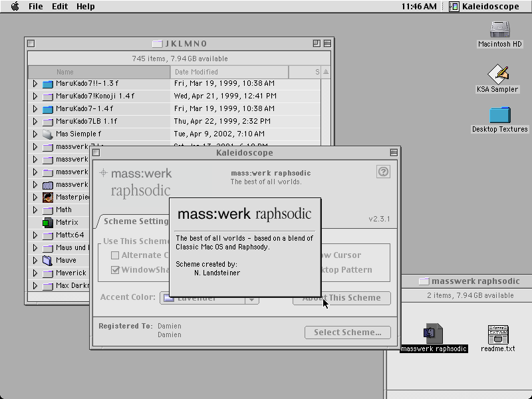The height and width of the screenshot is (399, 532).
Task: Click the folder icon in JKLMNO title bar
Action: click(157, 44)
